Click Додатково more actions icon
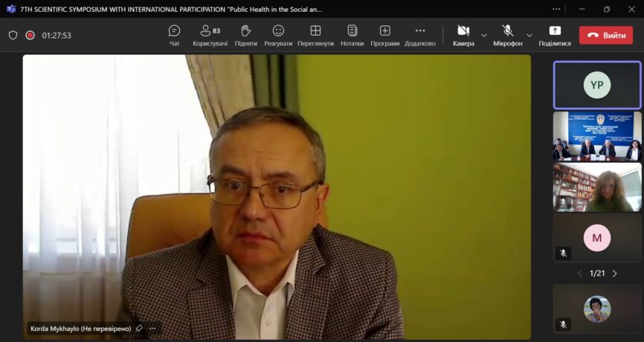Viewport: 644px width, 342px height. click(x=420, y=34)
